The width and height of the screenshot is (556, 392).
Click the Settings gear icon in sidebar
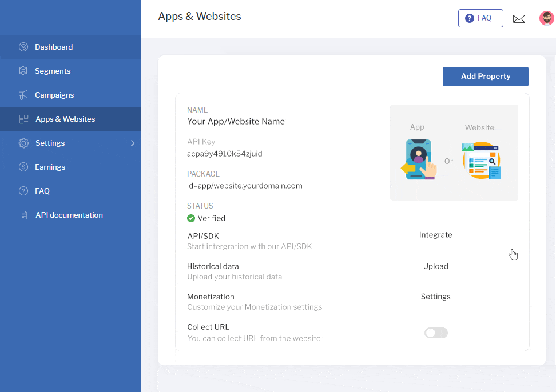pyautogui.click(x=23, y=143)
